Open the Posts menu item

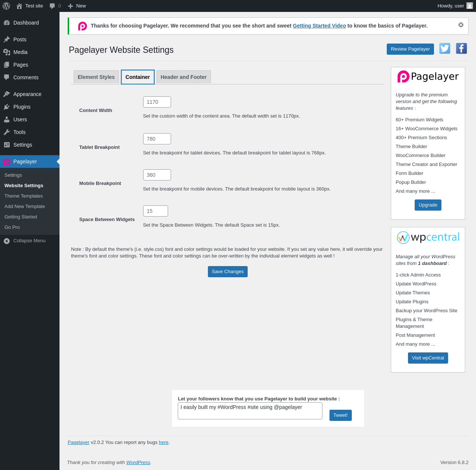click(x=30, y=39)
